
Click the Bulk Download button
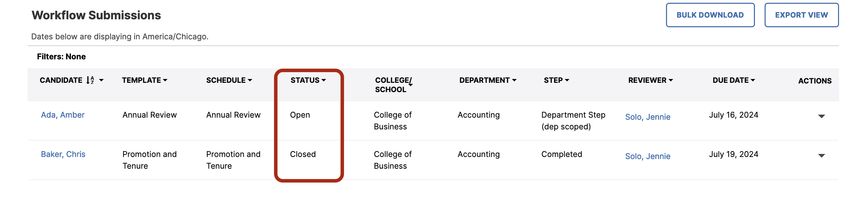point(710,15)
